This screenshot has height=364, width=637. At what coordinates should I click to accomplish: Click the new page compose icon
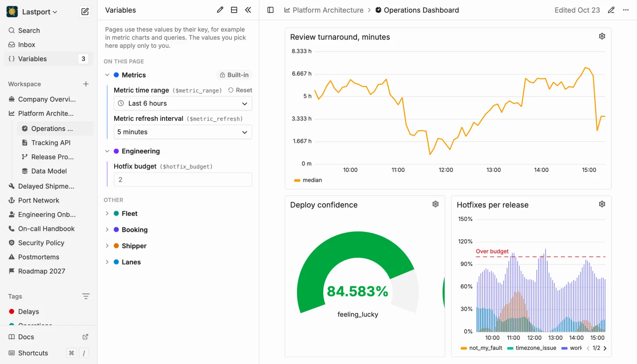coord(85,12)
